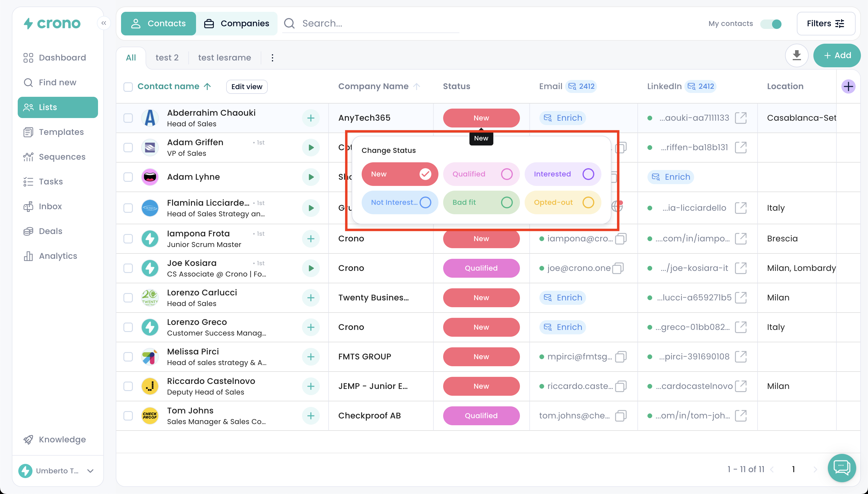Open the three-dot list tabs menu
Image resolution: width=868 pixels, height=494 pixels.
pyautogui.click(x=272, y=58)
